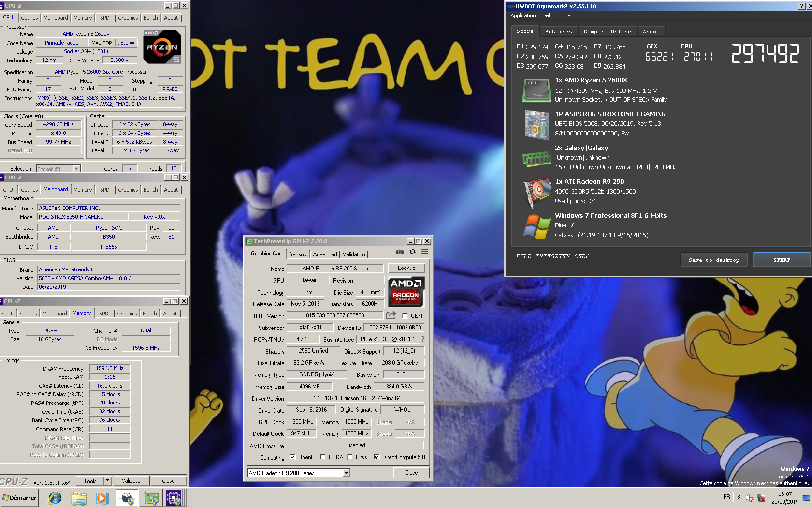Click START button in Aquamark
The width and height of the screenshot is (812, 508).
click(781, 260)
